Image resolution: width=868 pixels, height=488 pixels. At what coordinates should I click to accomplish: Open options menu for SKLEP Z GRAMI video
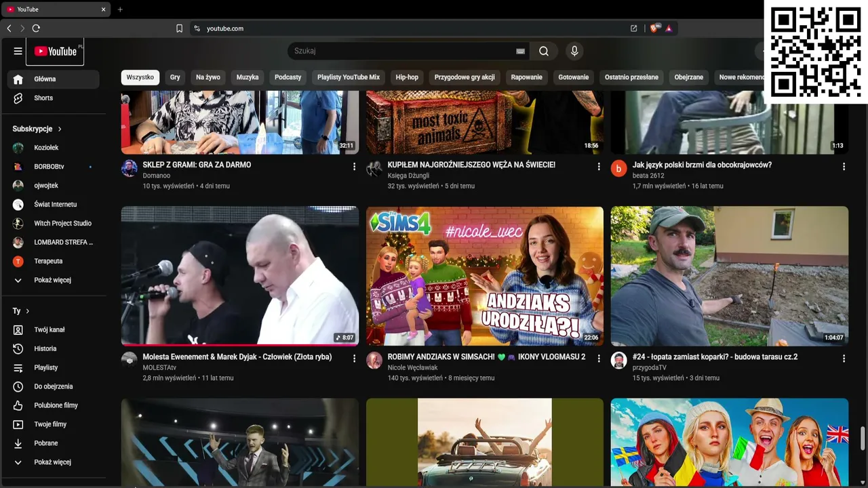click(354, 167)
